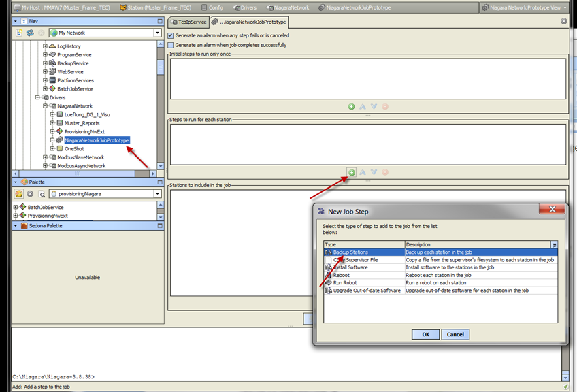Click the LogHistory icon in Nav tree
This screenshot has height=392, width=577.
[x=52, y=46]
